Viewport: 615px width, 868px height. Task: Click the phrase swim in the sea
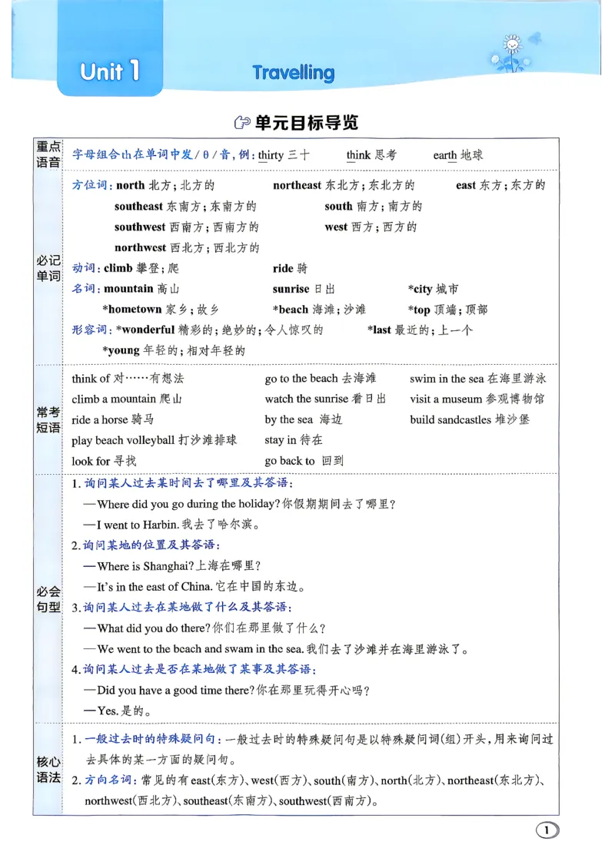click(477, 378)
